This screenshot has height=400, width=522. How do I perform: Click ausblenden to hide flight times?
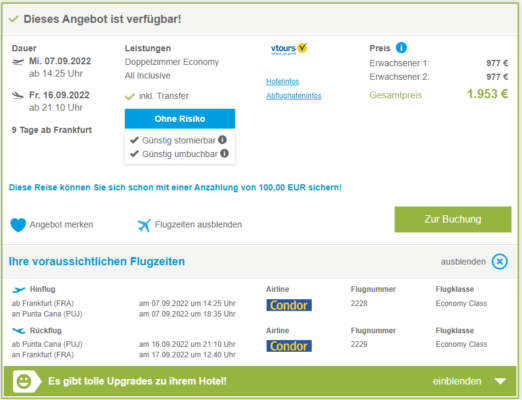(x=463, y=262)
